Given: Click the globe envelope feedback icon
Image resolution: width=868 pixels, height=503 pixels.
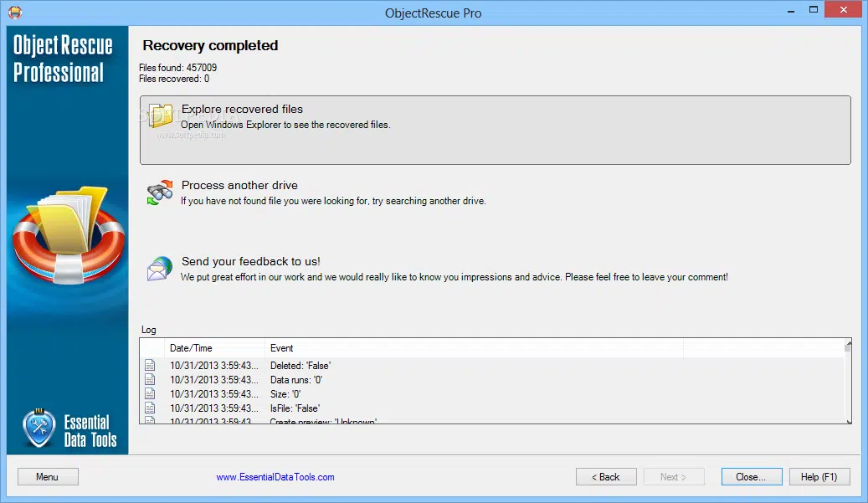Looking at the screenshot, I should coord(160,269).
